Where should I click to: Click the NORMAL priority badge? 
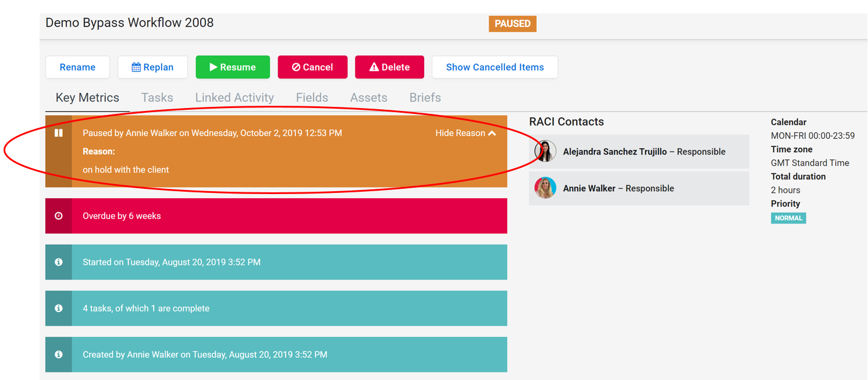coord(788,218)
